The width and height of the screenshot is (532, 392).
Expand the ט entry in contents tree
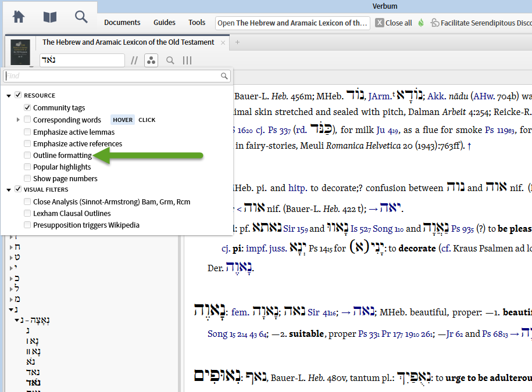pyautogui.click(x=11, y=258)
